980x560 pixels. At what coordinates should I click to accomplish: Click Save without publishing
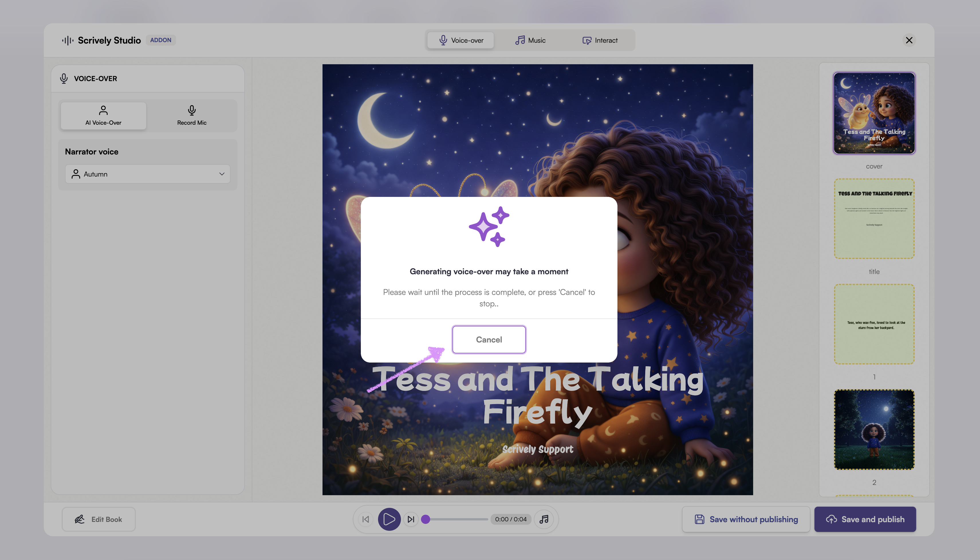click(746, 519)
